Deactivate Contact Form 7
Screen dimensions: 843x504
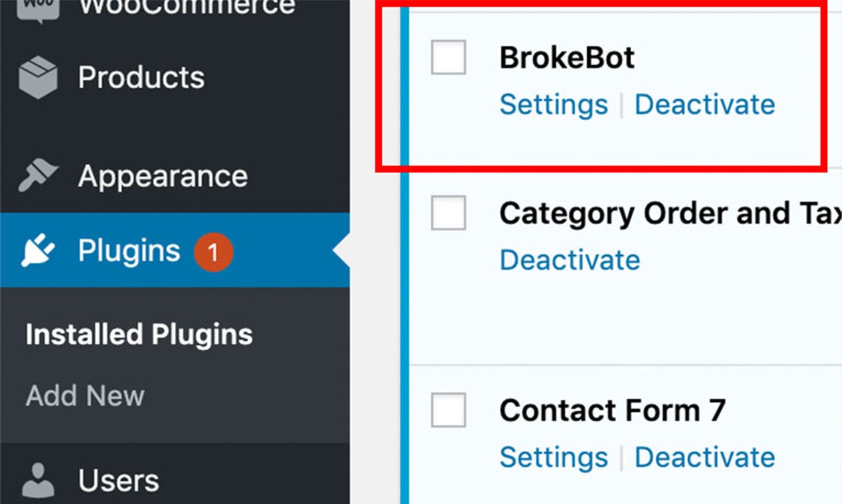coord(705,457)
